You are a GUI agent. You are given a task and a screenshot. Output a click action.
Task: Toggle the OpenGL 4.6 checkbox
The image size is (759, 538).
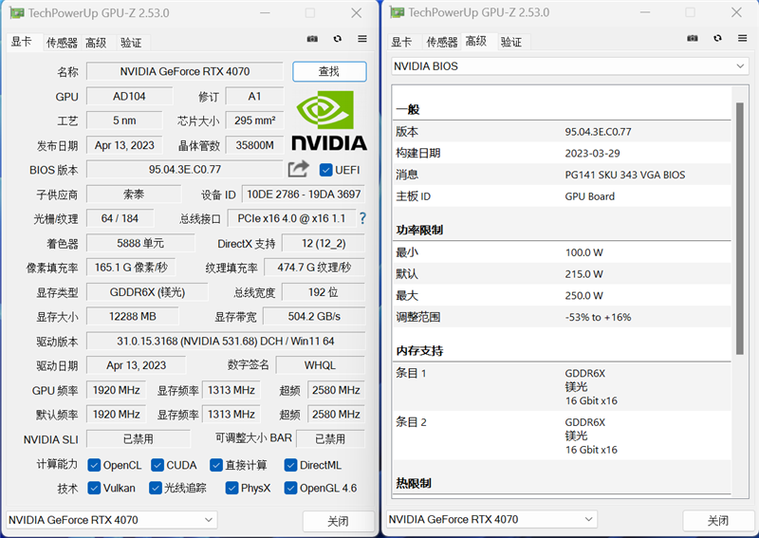[290, 488]
